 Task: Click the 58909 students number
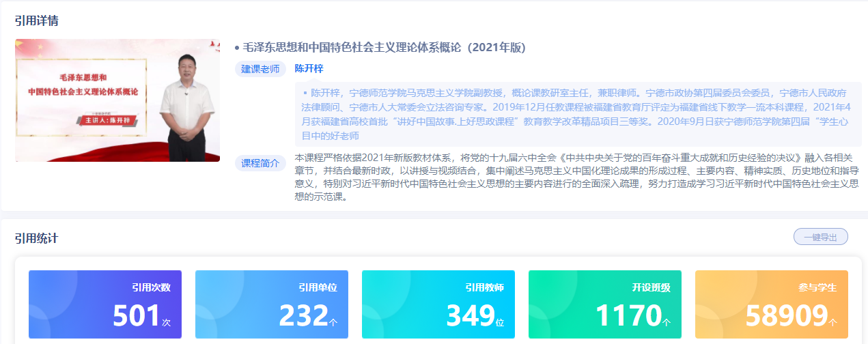pos(786,316)
